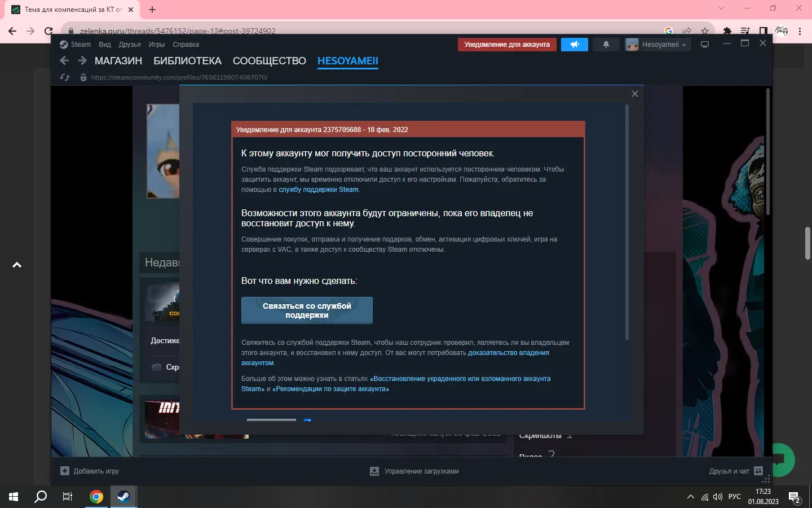Expand the Hesoyameii account dropdown
812x508 pixels.
(x=684, y=45)
